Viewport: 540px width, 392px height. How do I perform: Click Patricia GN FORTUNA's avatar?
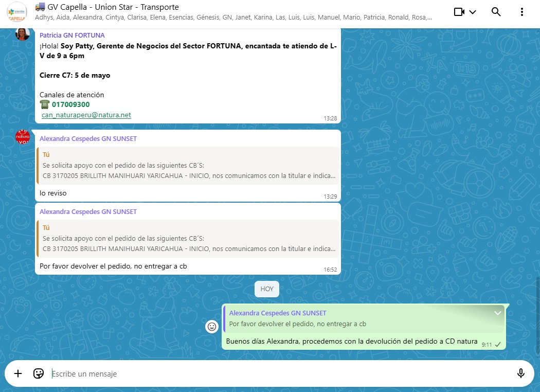(23, 34)
